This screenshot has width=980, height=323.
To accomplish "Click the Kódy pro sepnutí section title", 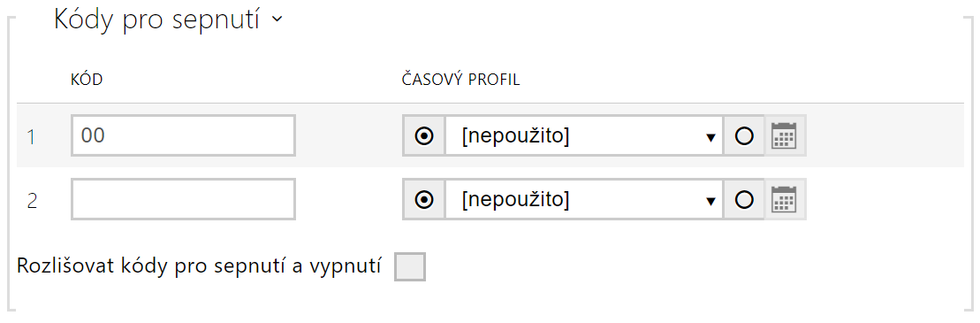I will pyautogui.click(x=157, y=20).
